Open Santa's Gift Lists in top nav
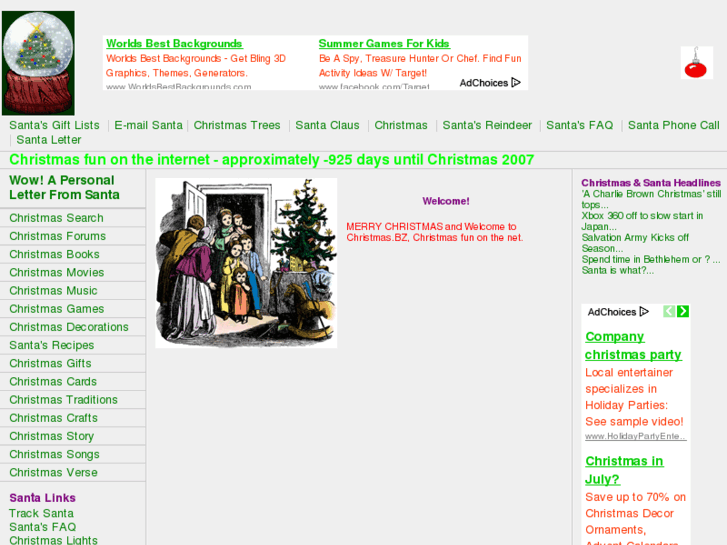Screen dimensions: 727x545 [x=54, y=125]
